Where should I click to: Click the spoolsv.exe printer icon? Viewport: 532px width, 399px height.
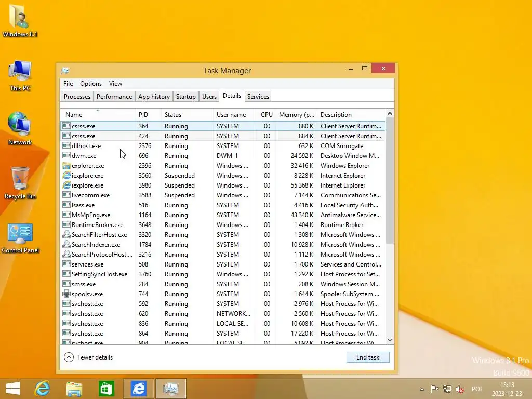point(66,294)
